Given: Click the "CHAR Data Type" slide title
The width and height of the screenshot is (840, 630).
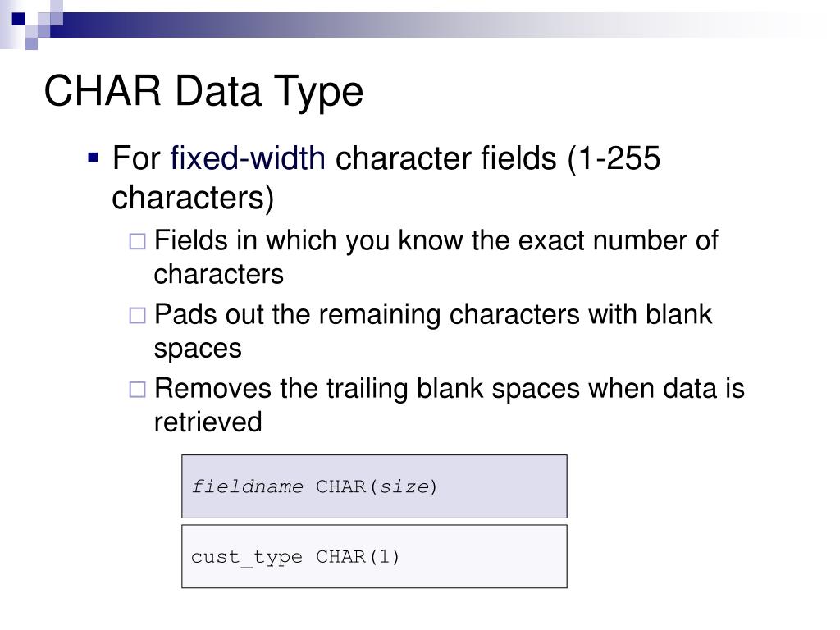Looking at the screenshot, I should [x=203, y=91].
